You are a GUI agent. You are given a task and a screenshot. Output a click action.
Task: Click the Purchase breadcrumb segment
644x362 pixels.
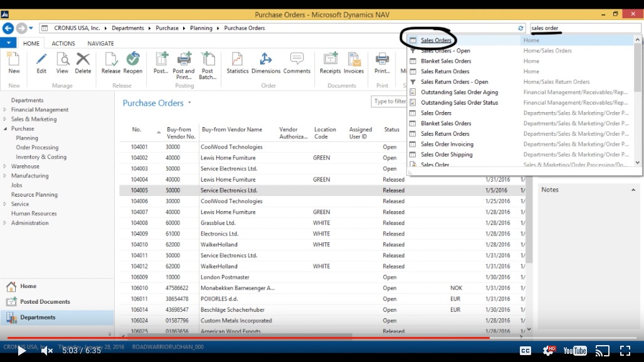point(167,28)
